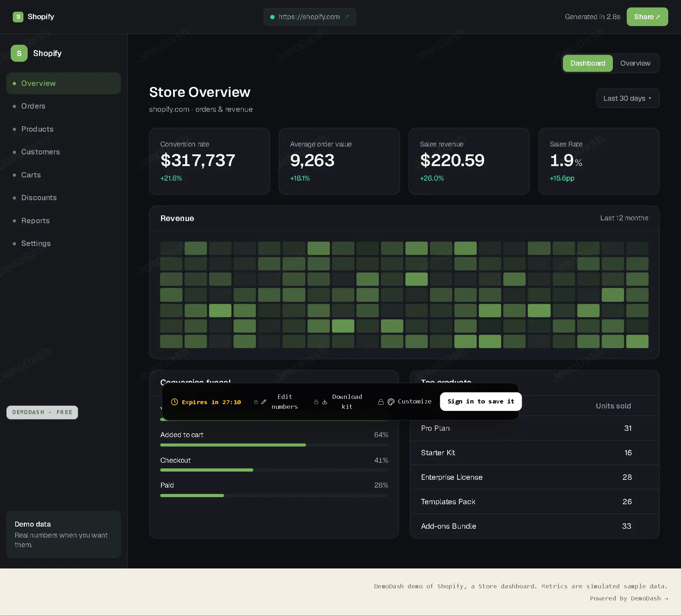
Task: Click the Starter Kit row
Action: [x=535, y=453]
